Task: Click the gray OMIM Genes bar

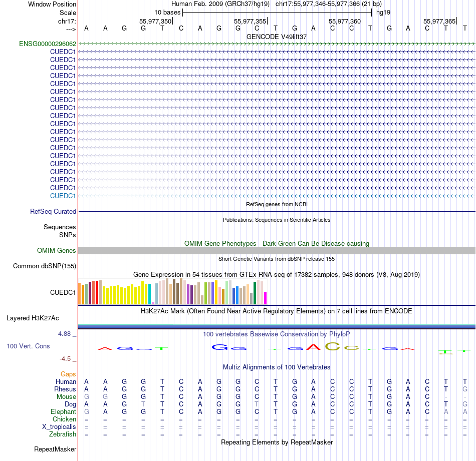Action: [277, 250]
